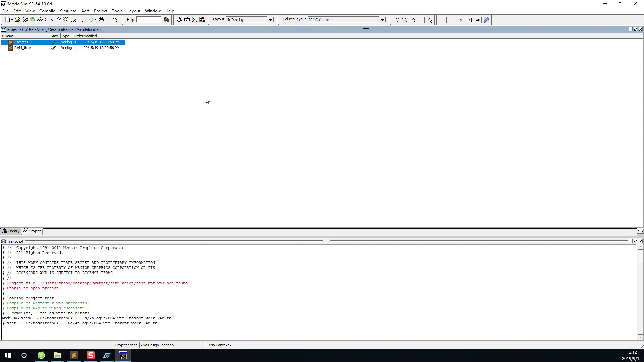Open the New file icon dropdown arrow
Viewport: 644px width, 362px height.
click(12, 20)
